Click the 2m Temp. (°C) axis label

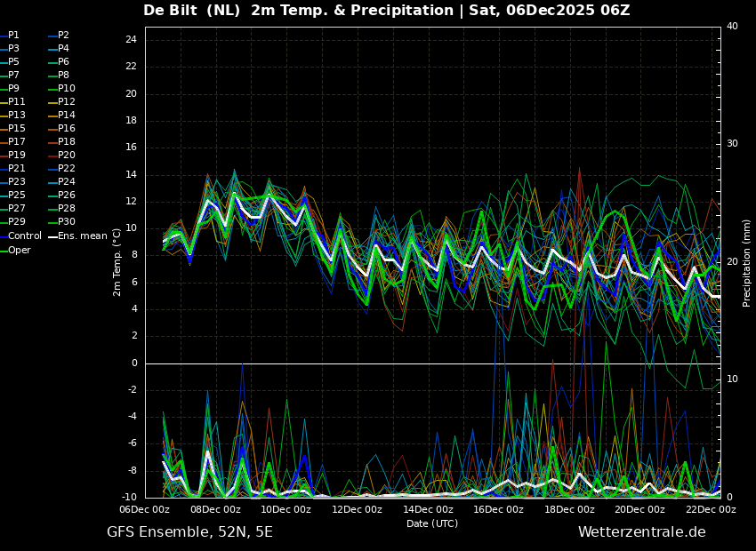[117, 261]
